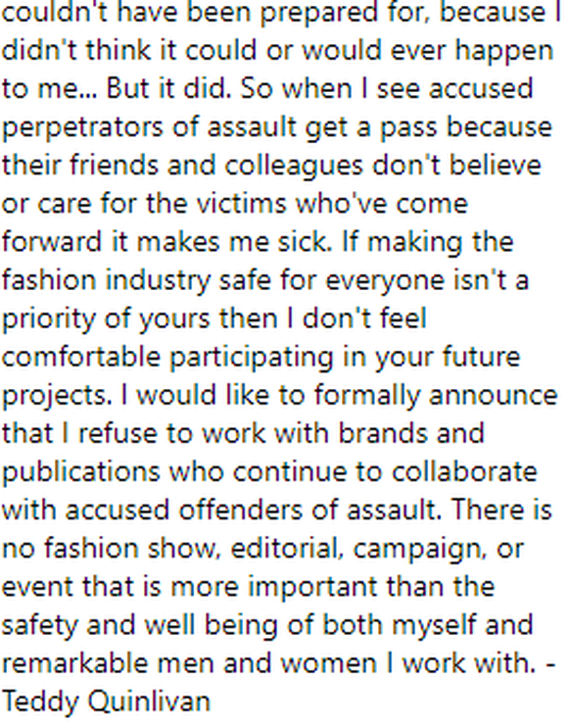The height and width of the screenshot is (728, 570).
Task: Click the word "perpetrators"
Action: tap(82, 127)
